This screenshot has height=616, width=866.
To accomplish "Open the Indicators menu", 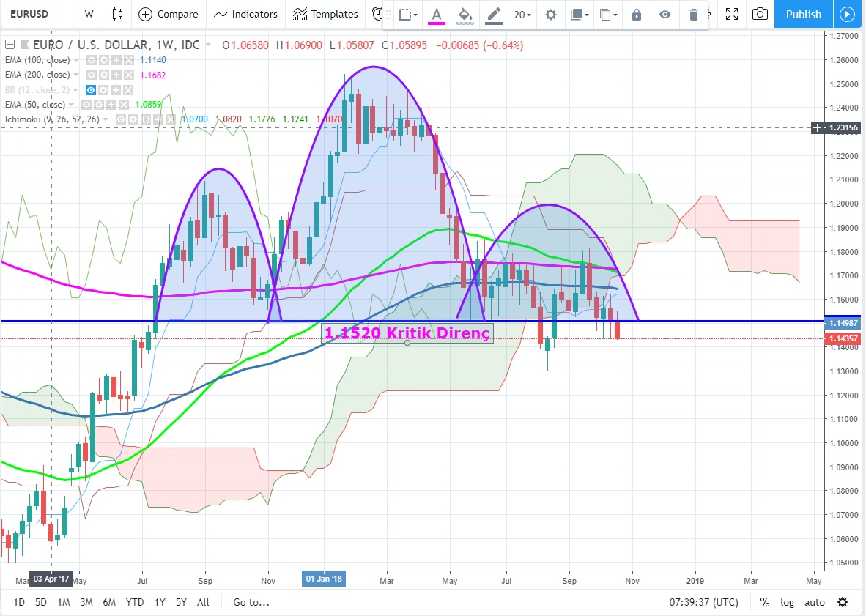I will [x=245, y=14].
